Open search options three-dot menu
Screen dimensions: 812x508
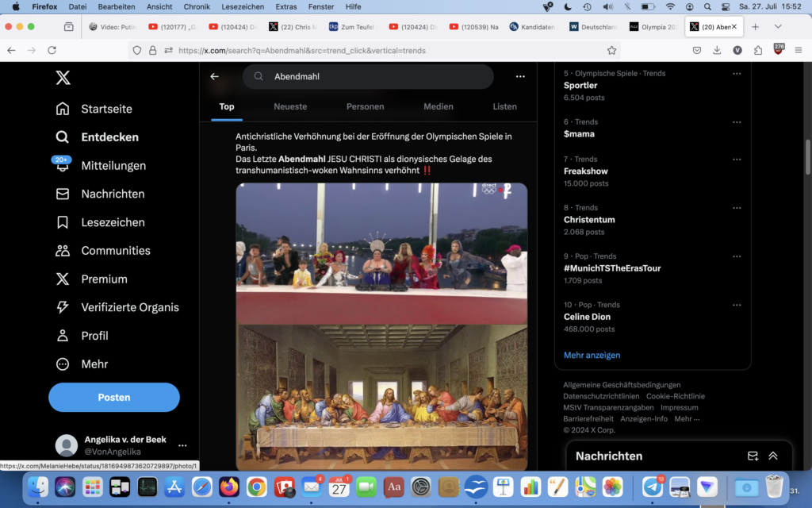point(520,77)
